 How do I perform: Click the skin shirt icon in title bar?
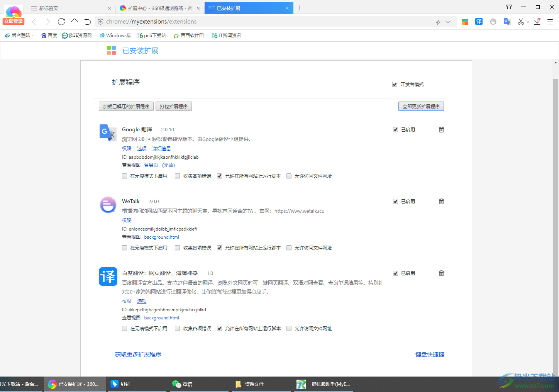pos(509,7)
